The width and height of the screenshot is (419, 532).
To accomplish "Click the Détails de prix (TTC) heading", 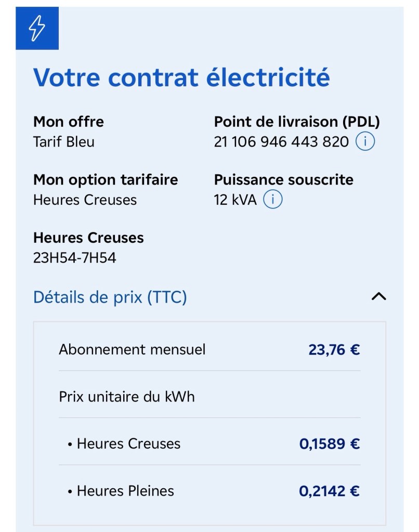I will point(110,297).
